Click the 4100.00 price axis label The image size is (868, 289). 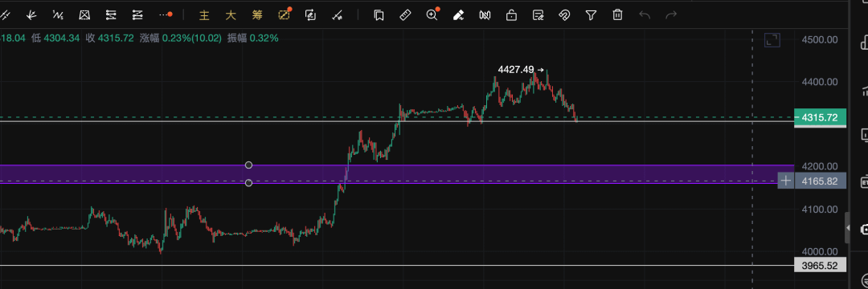(x=820, y=209)
